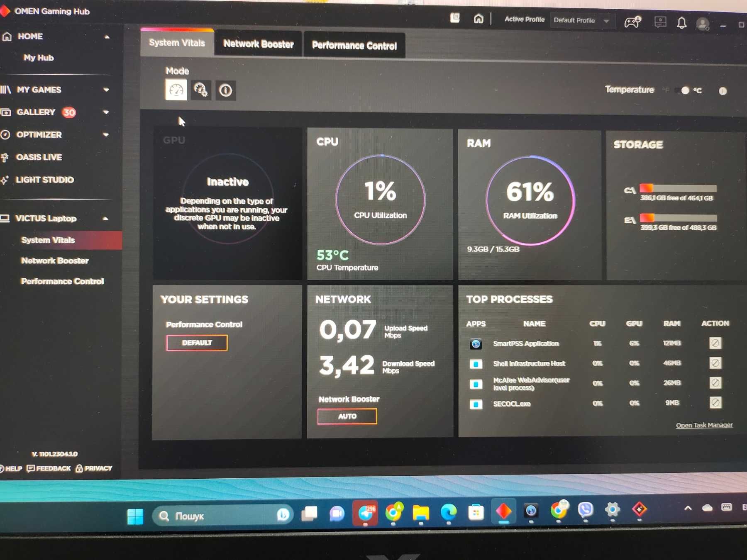Open the video chat app on taskbar
747x560 pixels.
click(x=337, y=514)
